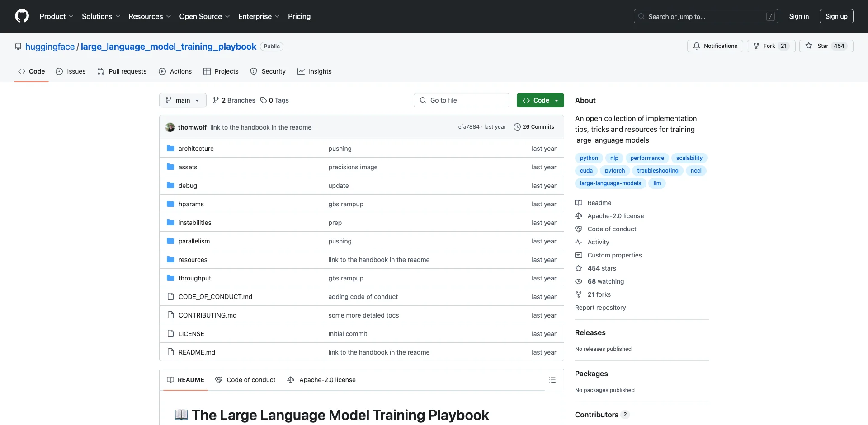
Task: Click the Go to file input
Action: pos(462,100)
